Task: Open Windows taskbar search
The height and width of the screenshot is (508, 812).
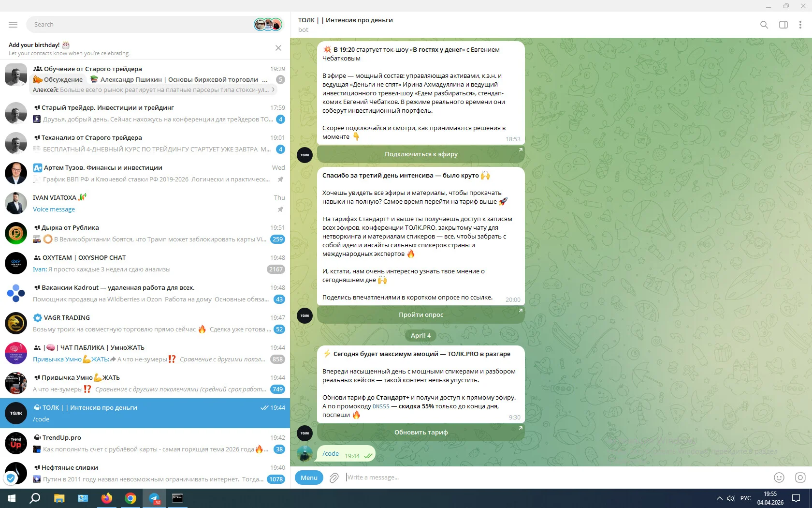Action: [x=35, y=498]
